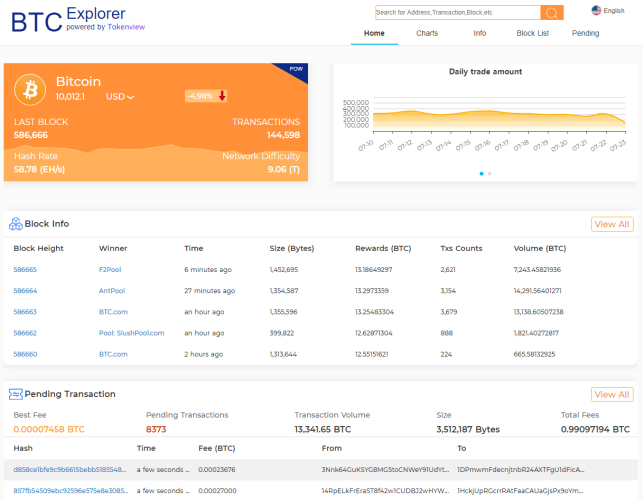
Task: Open the Charts tab
Action: point(427,33)
